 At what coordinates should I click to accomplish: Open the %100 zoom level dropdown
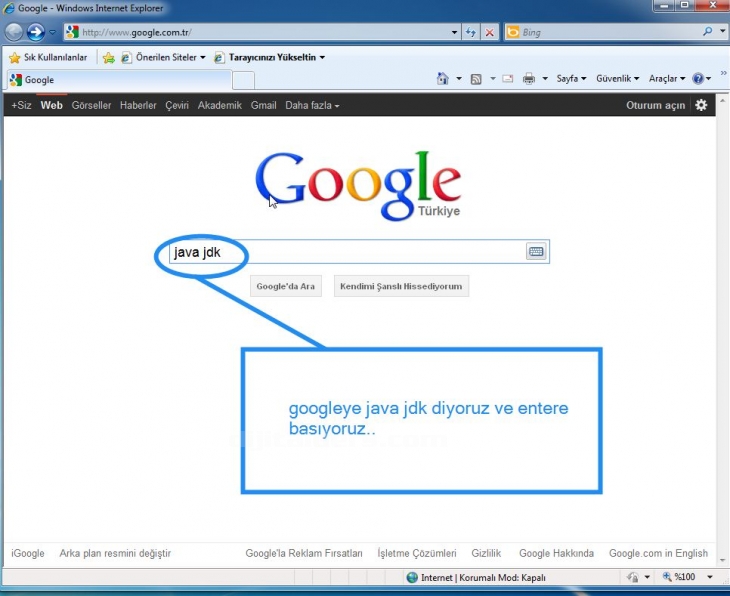(x=690, y=577)
